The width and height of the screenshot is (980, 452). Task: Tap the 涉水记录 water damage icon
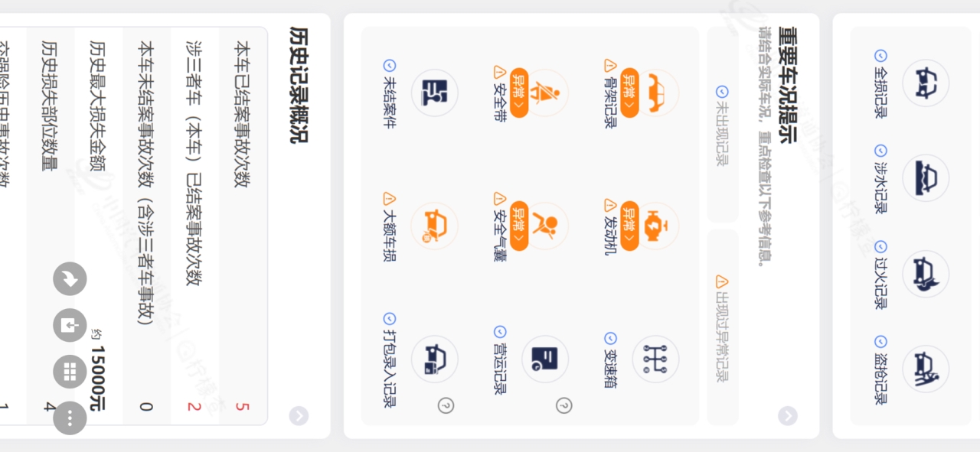coord(925,177)
